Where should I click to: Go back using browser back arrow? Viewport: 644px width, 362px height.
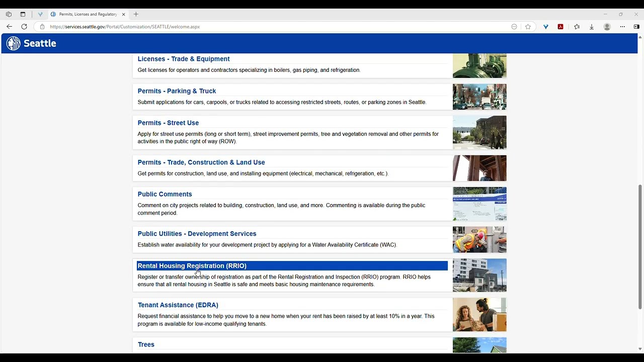click(9, 27)
